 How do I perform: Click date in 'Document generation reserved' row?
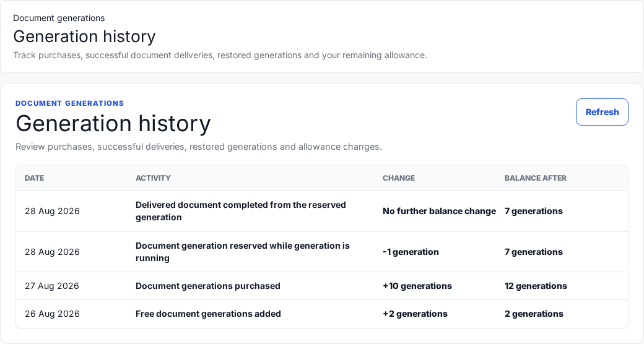tap(52, 252)
